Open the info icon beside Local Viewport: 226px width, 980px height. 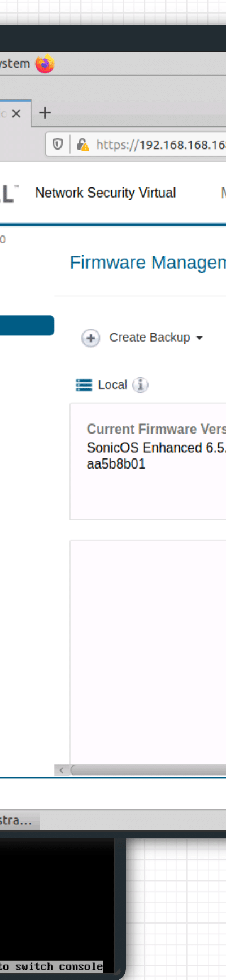pyautogui.click(x=140, y=385)
